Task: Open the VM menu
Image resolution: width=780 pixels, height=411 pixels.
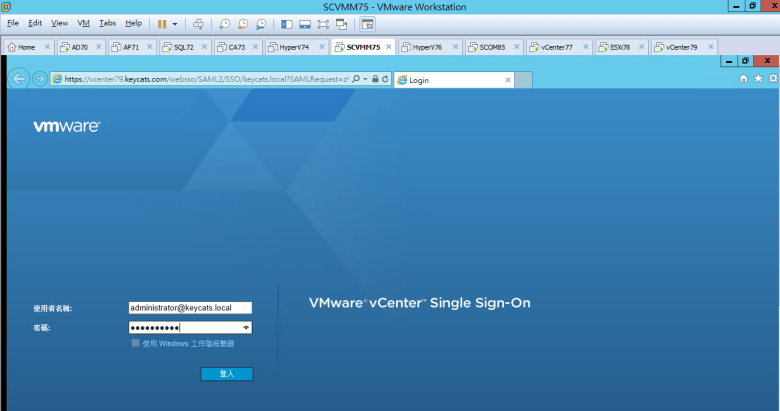Action: [83, 22]
